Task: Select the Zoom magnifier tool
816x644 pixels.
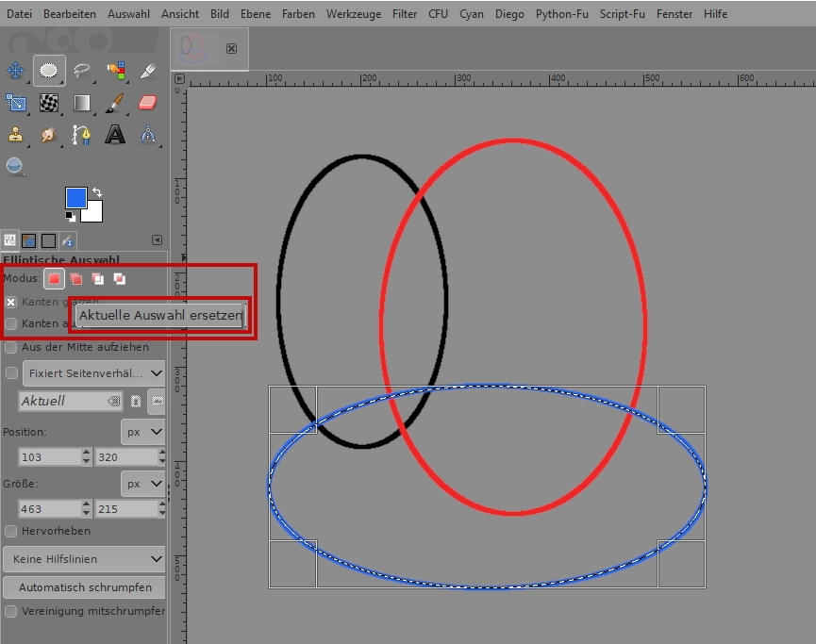Action: click(x=16, y=167)
